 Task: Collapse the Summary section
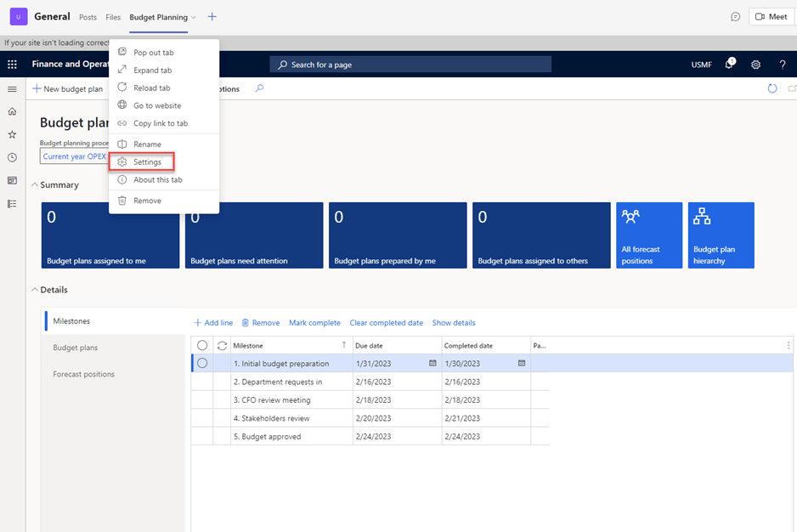pos(35,184)
